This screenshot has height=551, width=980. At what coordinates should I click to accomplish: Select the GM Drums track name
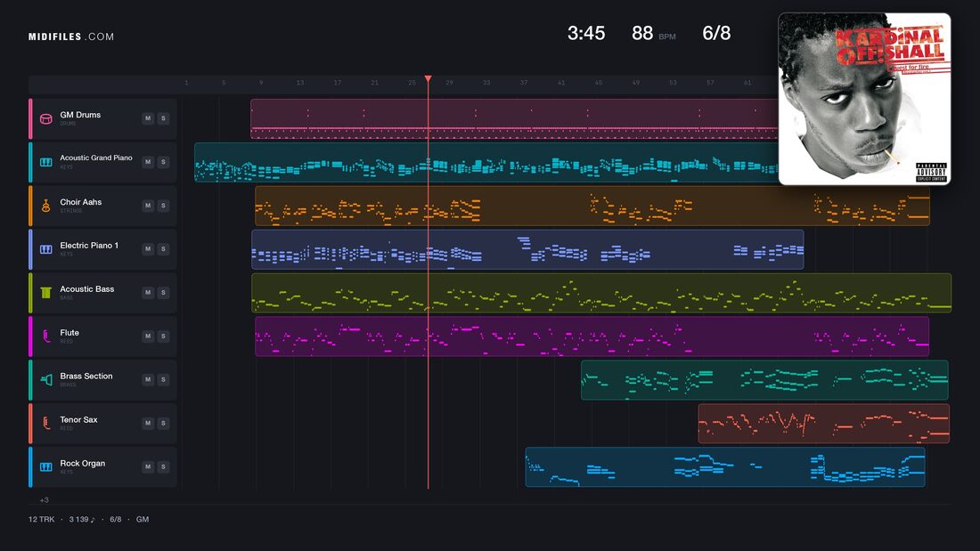tap(80, 115)
